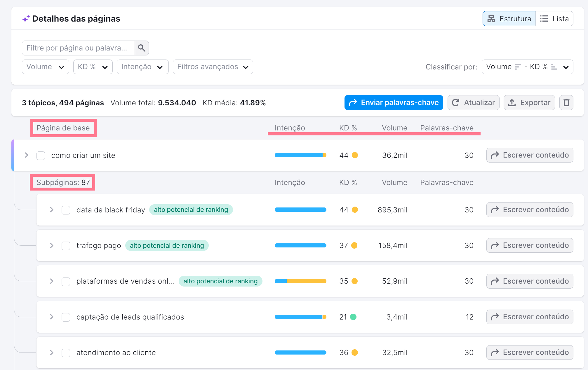
Task: Click Escrever conteúdo for como criar um site
Action: coord(530,155)
